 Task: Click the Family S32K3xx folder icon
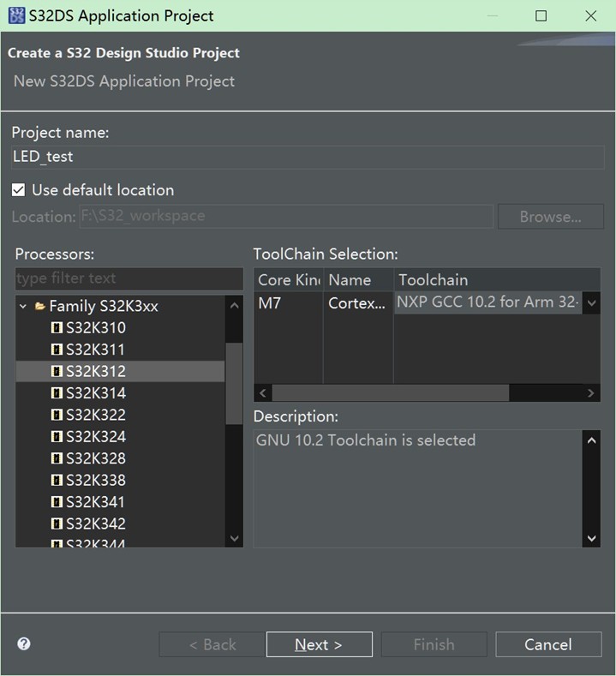coord(39,306)
